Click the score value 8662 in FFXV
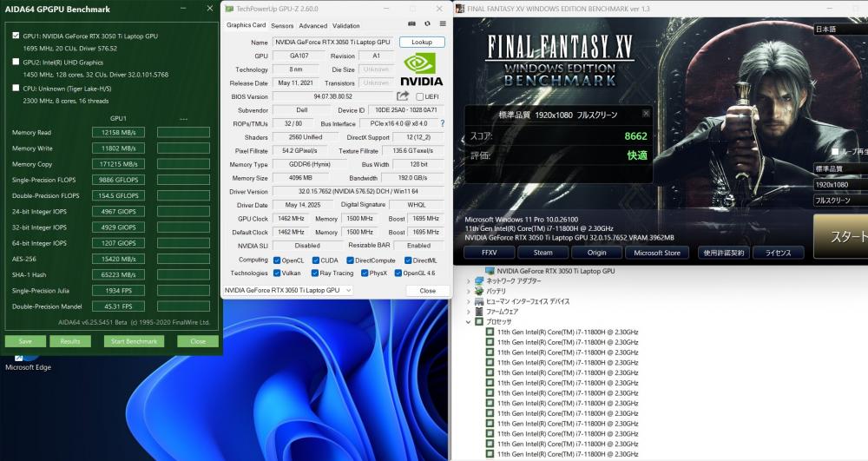The height and width of the screenshot is (461, 868). 635,136
